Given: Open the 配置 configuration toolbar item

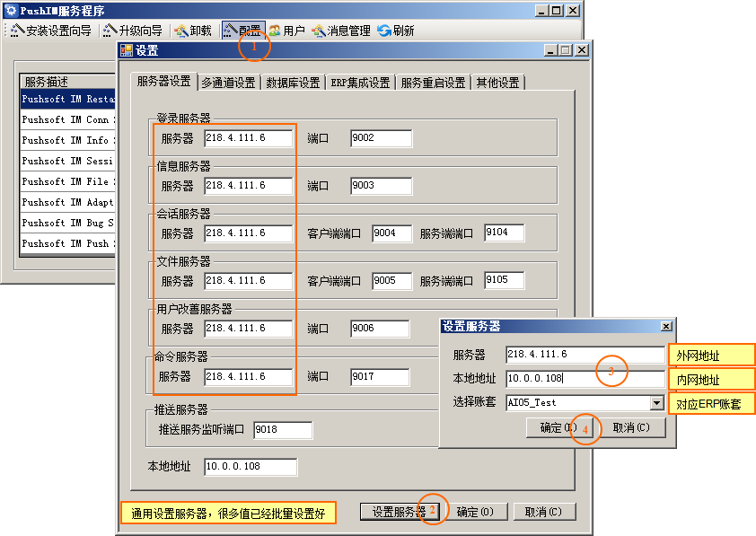Looking at the screenshot, I should coord(242,31).
